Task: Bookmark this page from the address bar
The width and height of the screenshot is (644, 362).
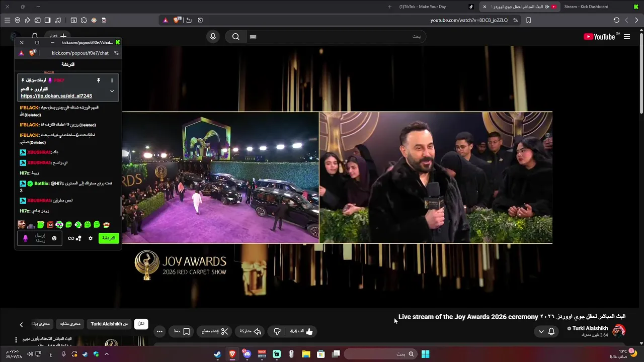Action: (528, 20)
